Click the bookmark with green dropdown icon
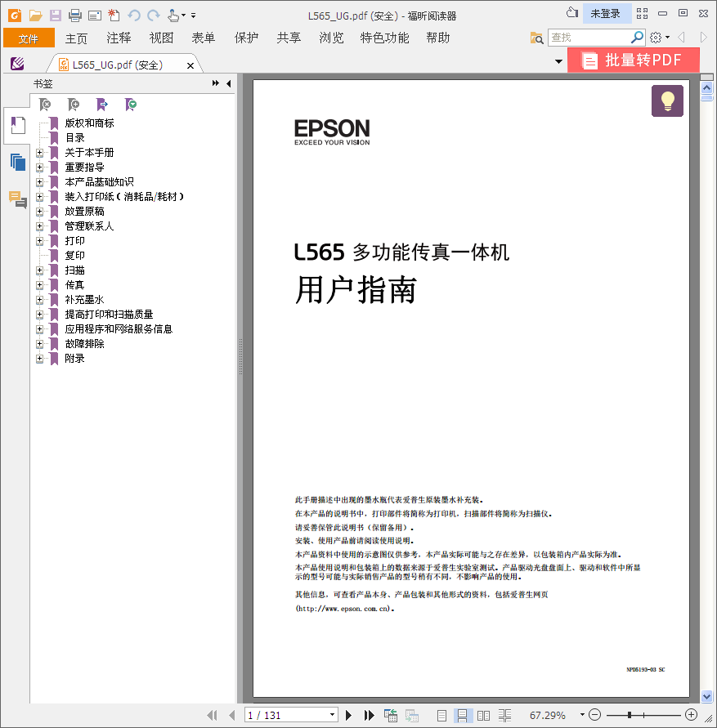 pos(131,105)
